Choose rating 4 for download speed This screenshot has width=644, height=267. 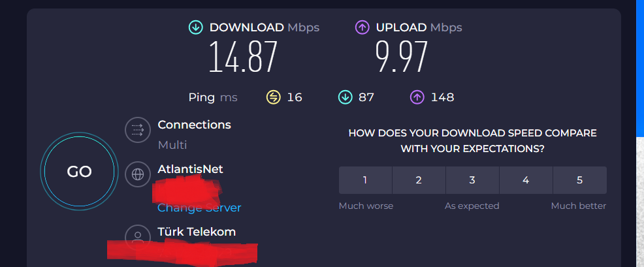526,180
